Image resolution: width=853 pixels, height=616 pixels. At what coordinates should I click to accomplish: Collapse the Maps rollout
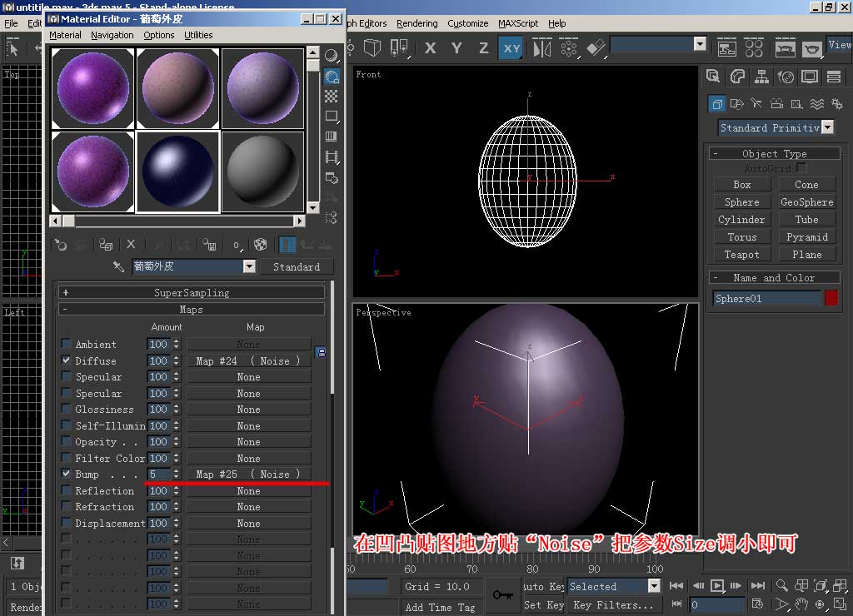click(192, 310)
